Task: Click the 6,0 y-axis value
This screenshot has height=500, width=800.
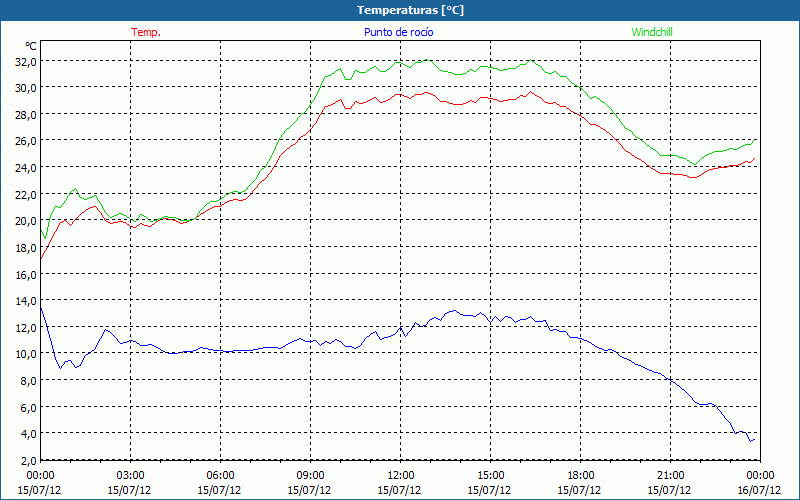Action: point(28,407)
